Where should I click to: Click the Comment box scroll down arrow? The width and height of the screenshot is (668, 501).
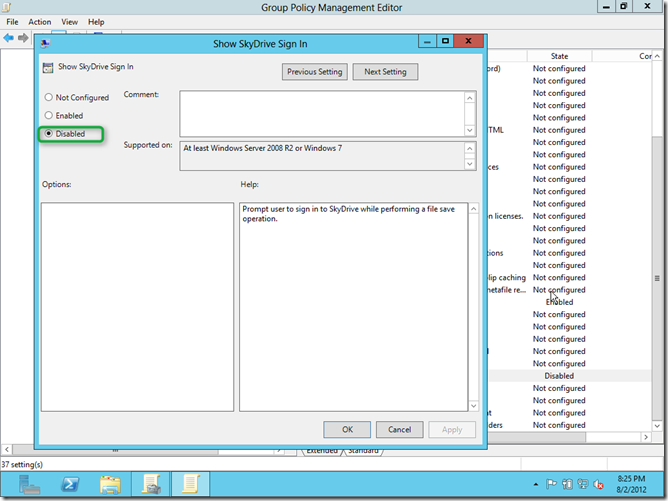point(470,130)
